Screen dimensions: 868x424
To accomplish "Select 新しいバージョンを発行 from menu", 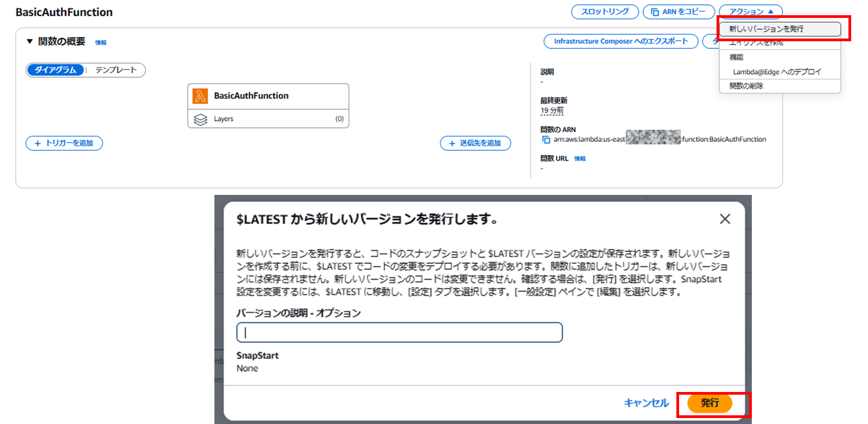I will tap(780, 29).
